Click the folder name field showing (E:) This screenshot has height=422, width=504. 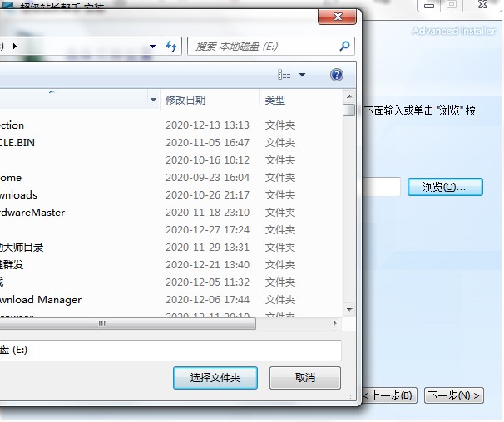(x=170, y=350)
